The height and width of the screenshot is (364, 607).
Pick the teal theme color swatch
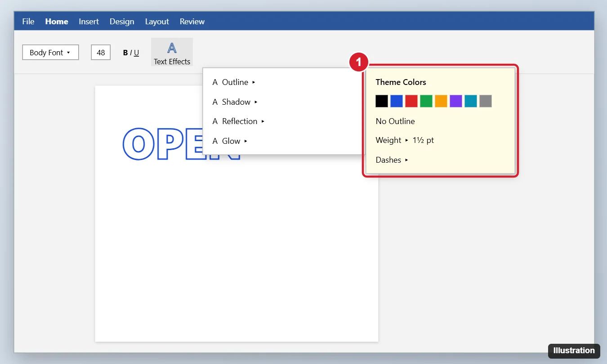(x=471, y=101)
